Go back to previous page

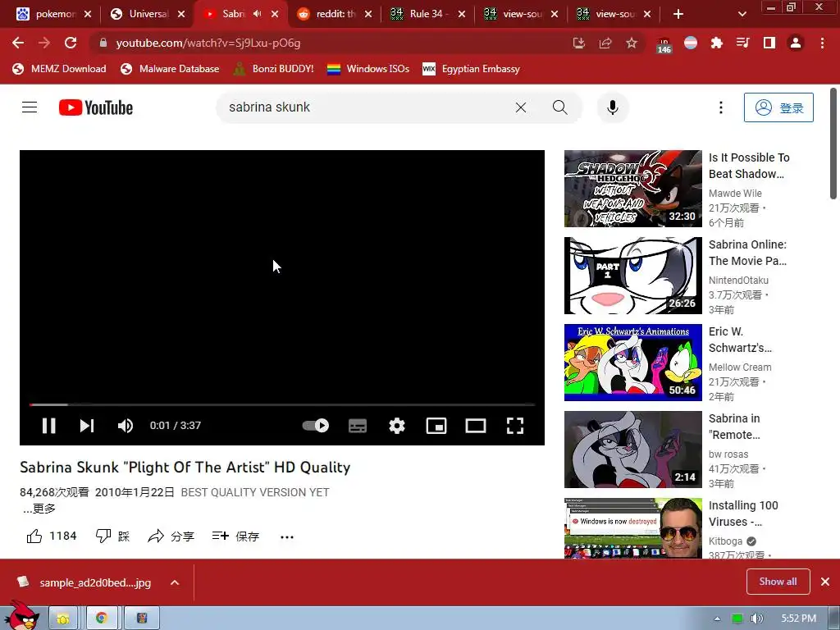(x=18, y=43)
